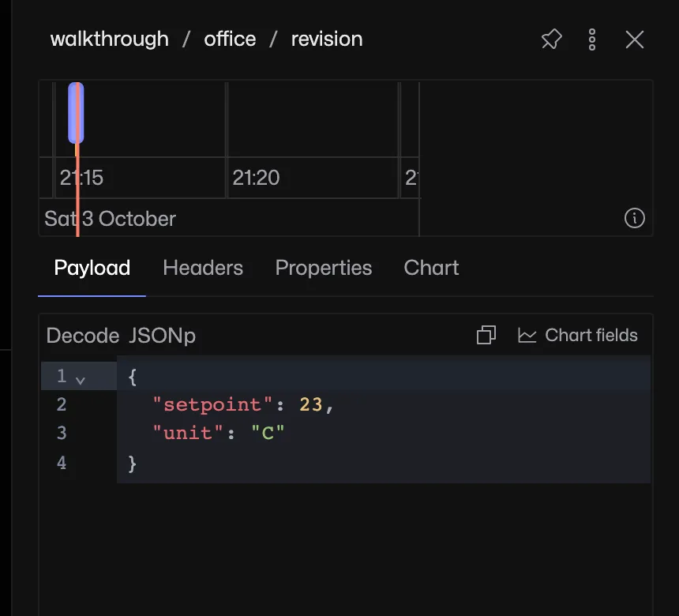Viewport: 679px width, 616px height.
Task: Click the Decode label
Action: pyautogui.click(x=83, y=336)
